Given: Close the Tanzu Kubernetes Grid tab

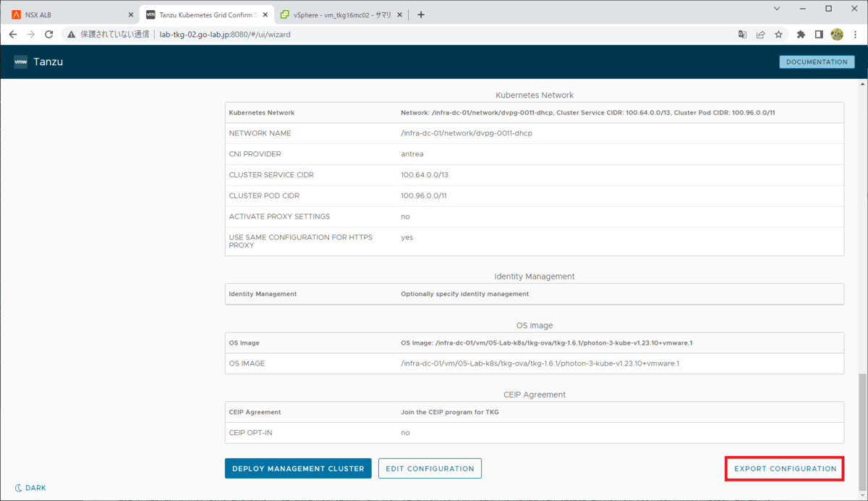Looking at the screenshot, I should tap(265, 14).
